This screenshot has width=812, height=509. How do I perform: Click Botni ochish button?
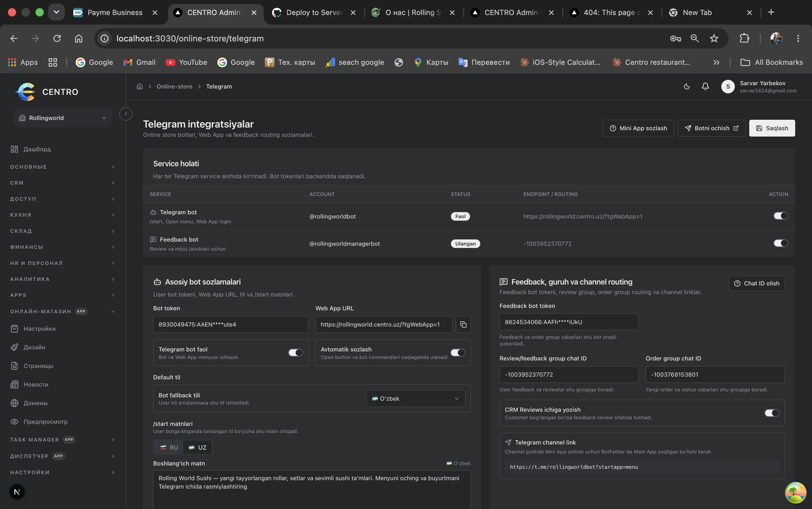[x=711, y=128]
